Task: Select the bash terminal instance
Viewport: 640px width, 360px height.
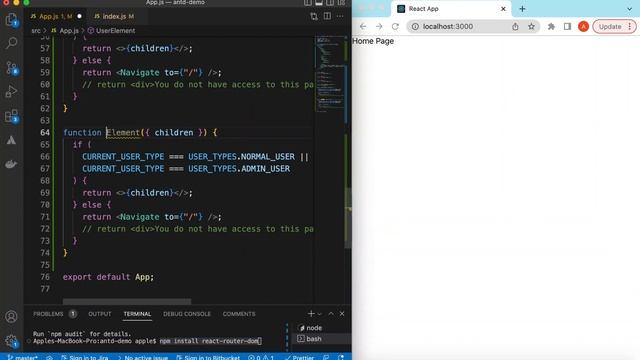Action: pyautogui.click(x=322, y=339)
